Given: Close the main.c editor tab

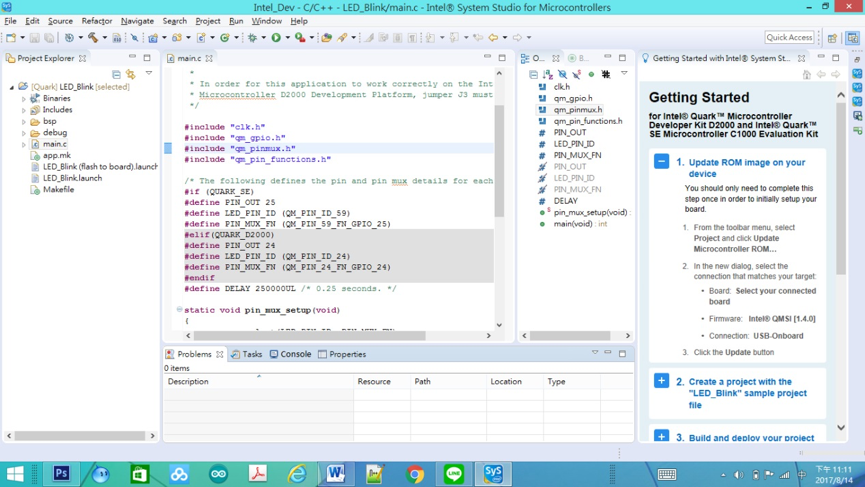Looking at the screenshot, I should coord(209,58).
